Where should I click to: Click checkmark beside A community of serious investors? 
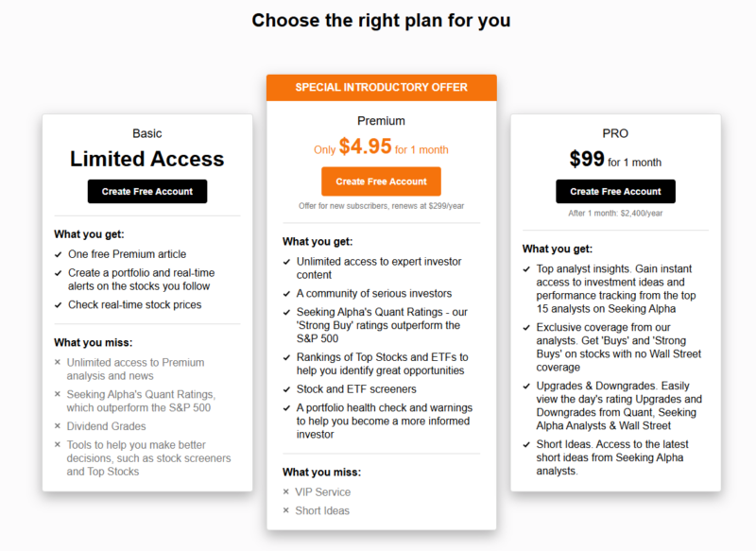pyautogui.click(x=287, y=294)
